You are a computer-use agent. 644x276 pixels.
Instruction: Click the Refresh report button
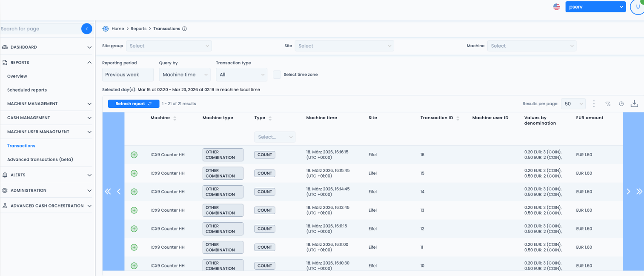(134, 103)
